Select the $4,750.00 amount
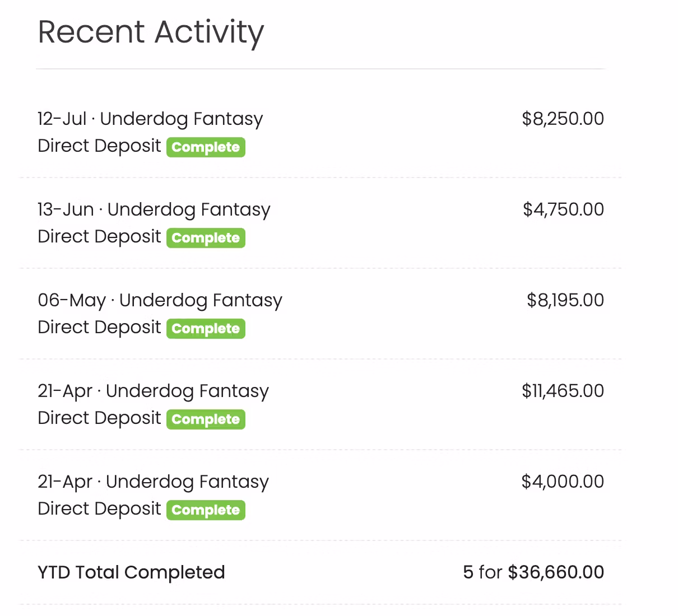This screenshot has height=616, width=678. pos(563,209)
